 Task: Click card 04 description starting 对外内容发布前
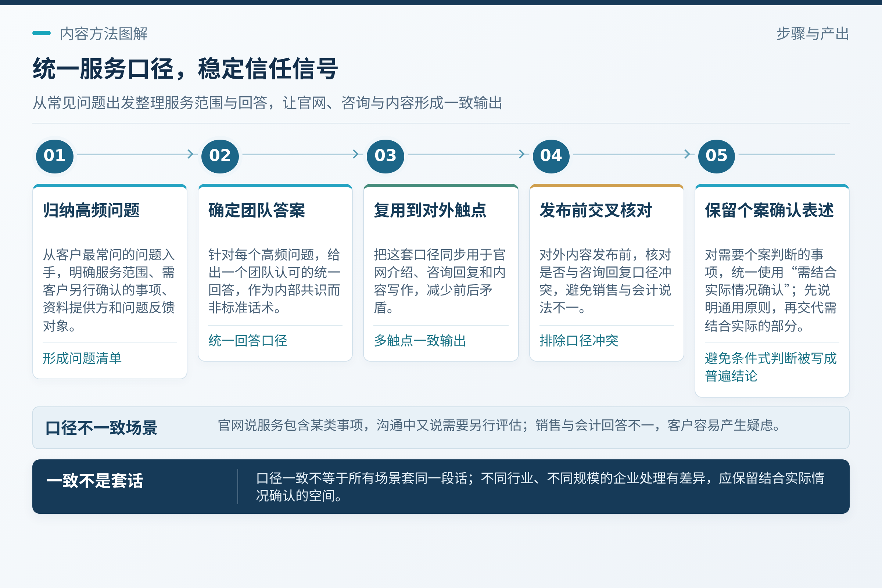point(605,281)
